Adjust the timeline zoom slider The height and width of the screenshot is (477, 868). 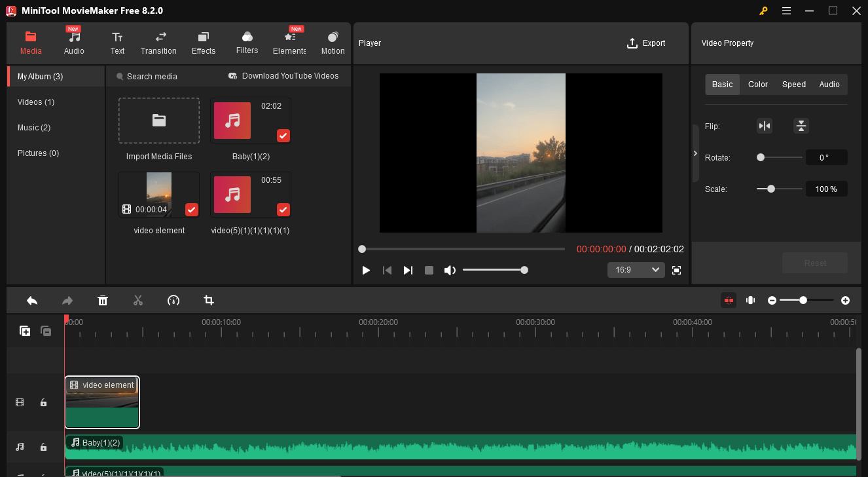tap(806, 300)
